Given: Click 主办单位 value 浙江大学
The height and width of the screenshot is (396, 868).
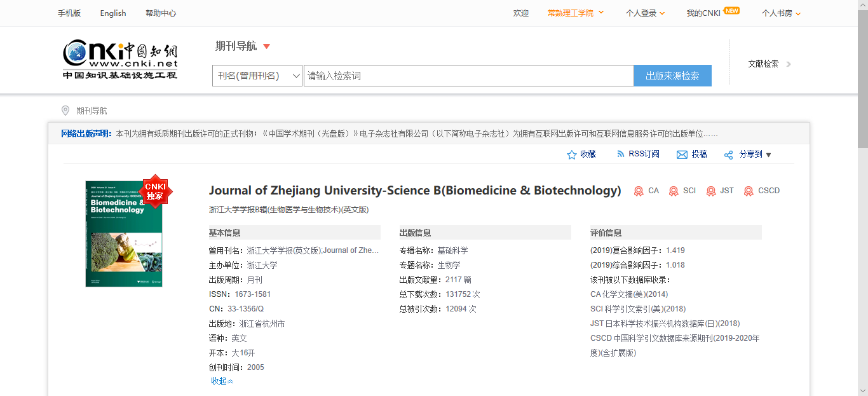Looking at the screenshot, I should point(262,265).
